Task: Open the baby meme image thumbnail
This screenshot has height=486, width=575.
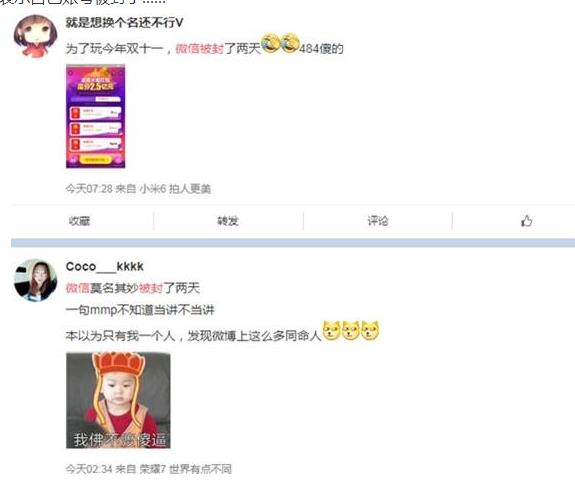Action: 118,400
